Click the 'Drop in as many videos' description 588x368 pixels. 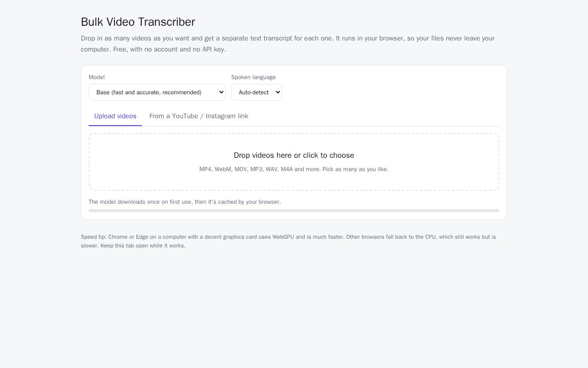pyautogui.click(x=288, y=44)
